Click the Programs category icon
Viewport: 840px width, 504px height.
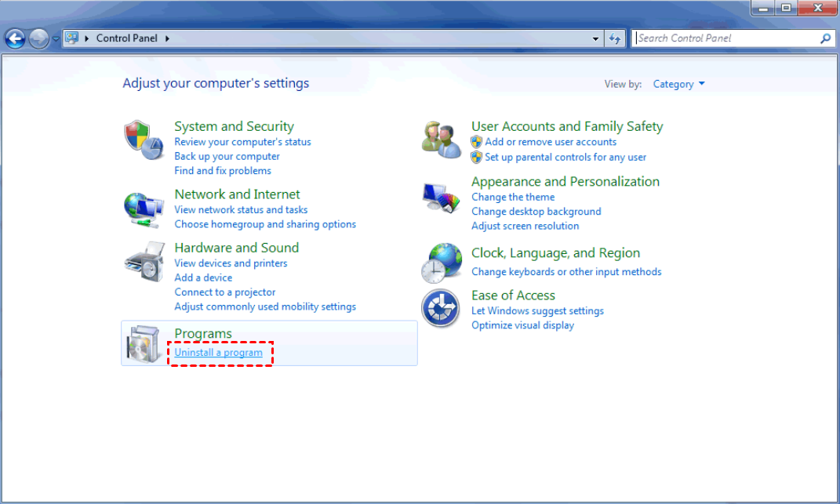(144, 343)
